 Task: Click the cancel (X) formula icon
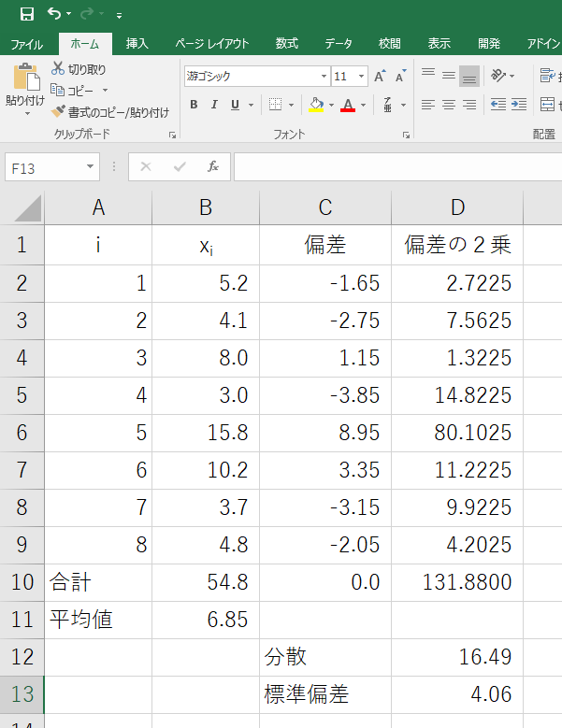tap(146, 166)
